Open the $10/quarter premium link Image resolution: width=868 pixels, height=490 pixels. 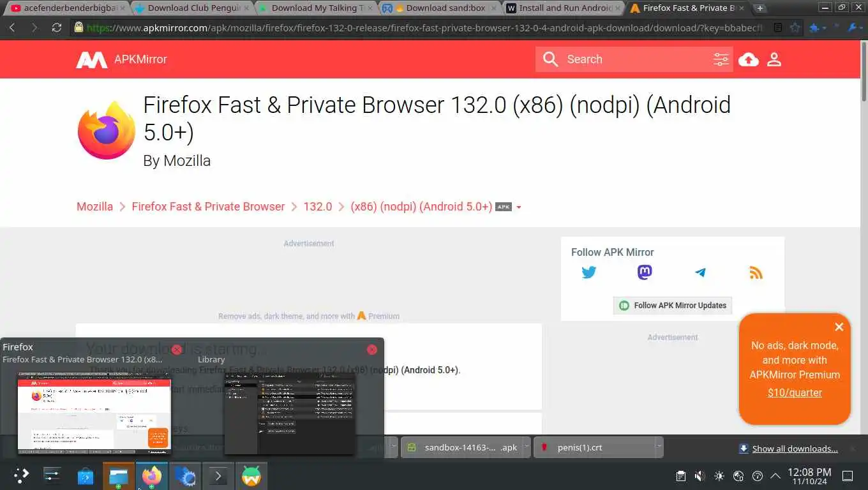[795, 393]
